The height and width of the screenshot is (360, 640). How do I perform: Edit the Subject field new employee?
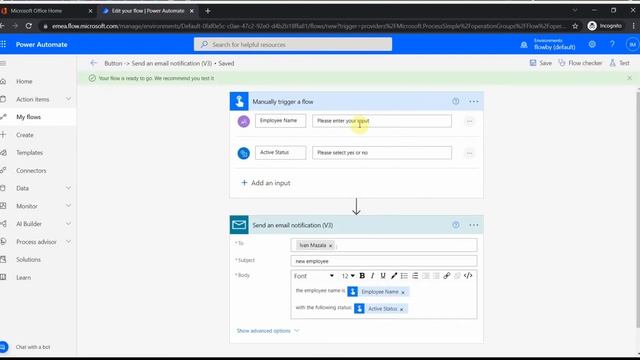click(x=384, y=261)
